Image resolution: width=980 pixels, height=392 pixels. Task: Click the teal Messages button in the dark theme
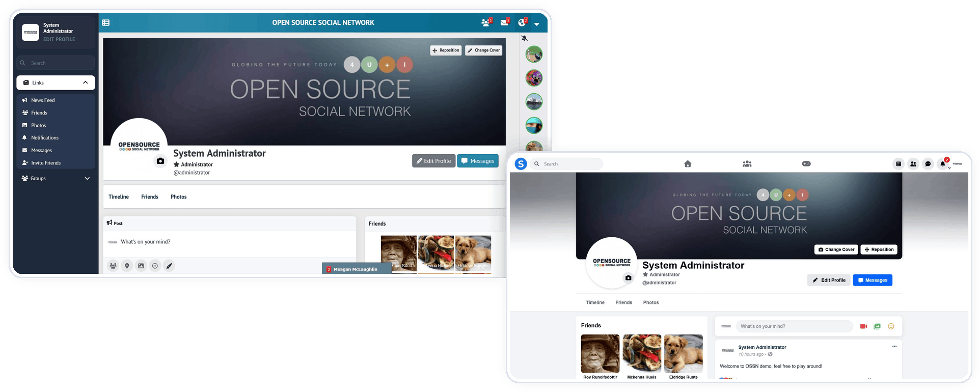[478, 161]
